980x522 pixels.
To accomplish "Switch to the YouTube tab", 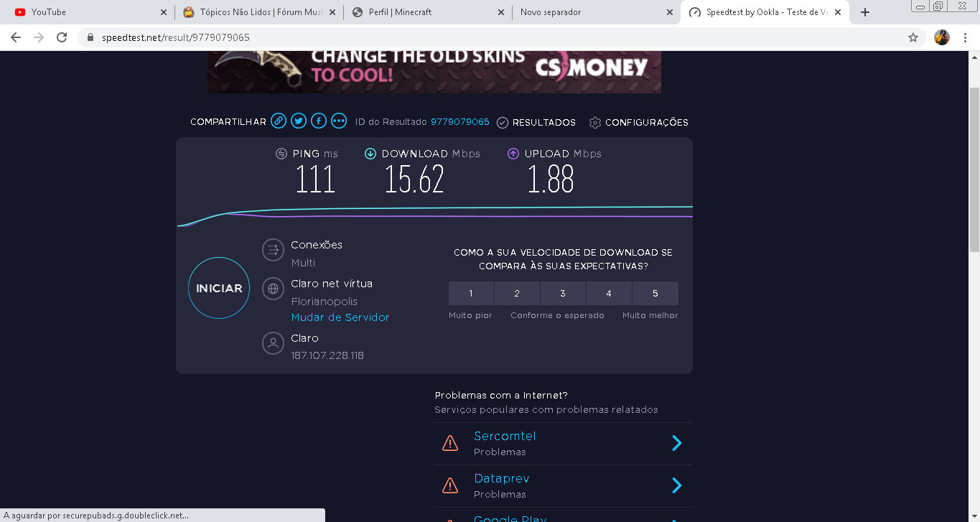I will click(x=86, y=12).
